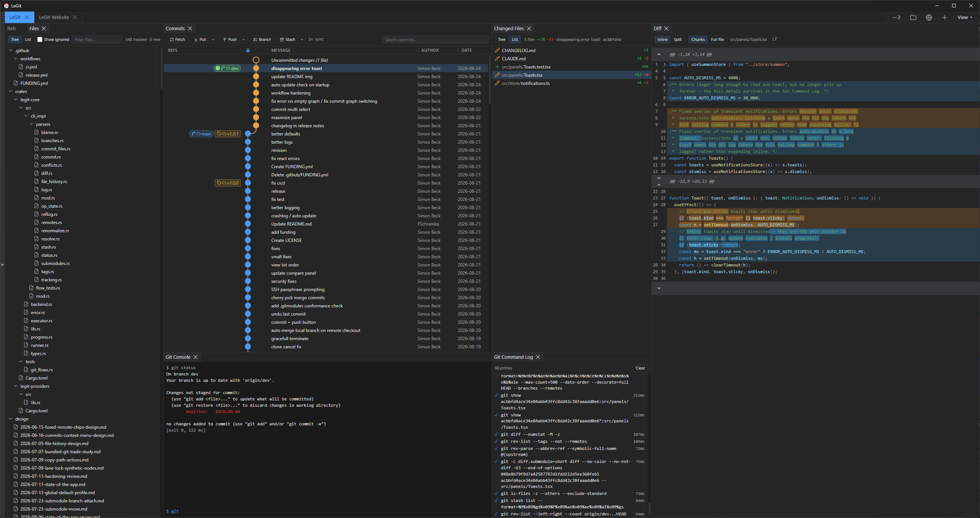Close the Diff panel tab
The width and height of the screenshot is (980, 518).
[666, 29]
